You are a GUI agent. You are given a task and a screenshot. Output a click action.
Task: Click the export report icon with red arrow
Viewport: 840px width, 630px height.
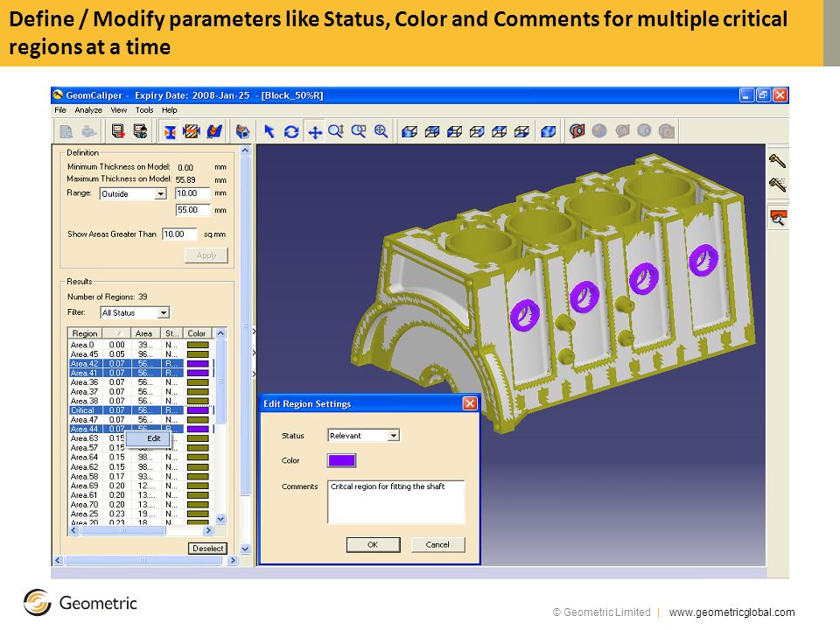pos(118,131)
